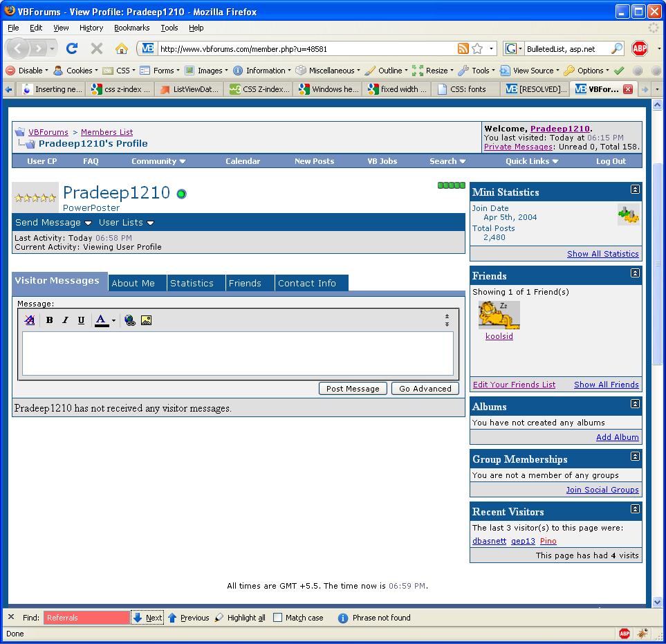Open the Send Message dropdown
The width and height of the screenshot is (666, 644).
[53, 223]
